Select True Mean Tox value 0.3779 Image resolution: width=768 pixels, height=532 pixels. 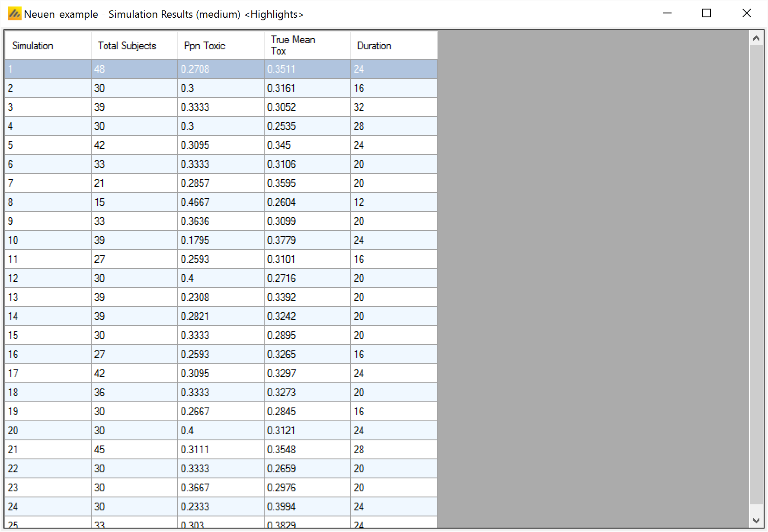point(307,240)
